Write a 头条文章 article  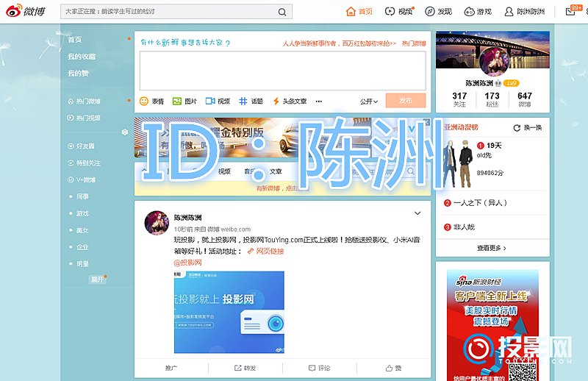[290, 102]
